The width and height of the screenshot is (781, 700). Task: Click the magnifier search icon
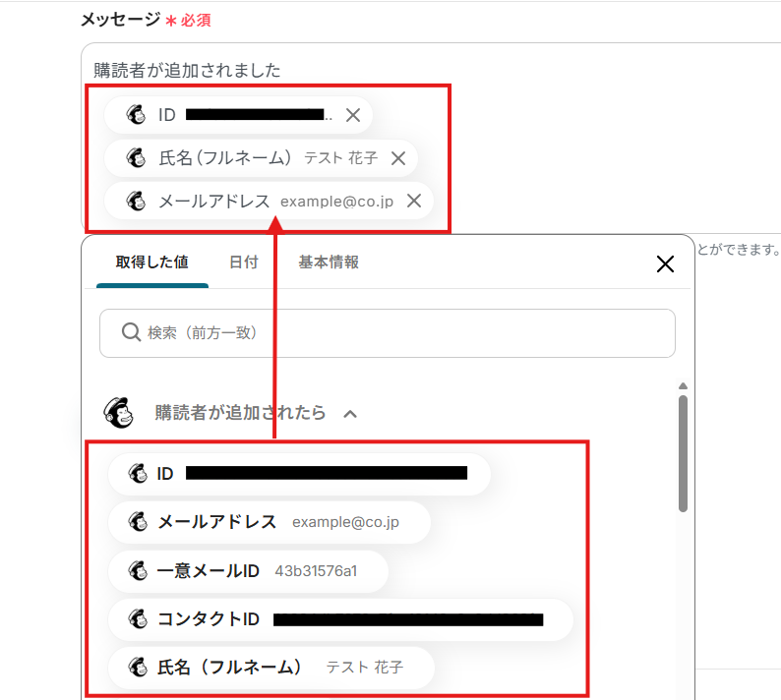point(131,332)
